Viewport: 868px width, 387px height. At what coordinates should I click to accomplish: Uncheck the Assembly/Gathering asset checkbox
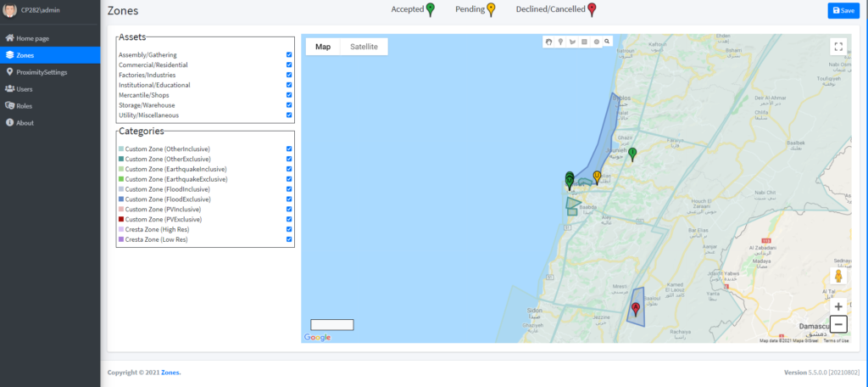[x=289, y=55]
